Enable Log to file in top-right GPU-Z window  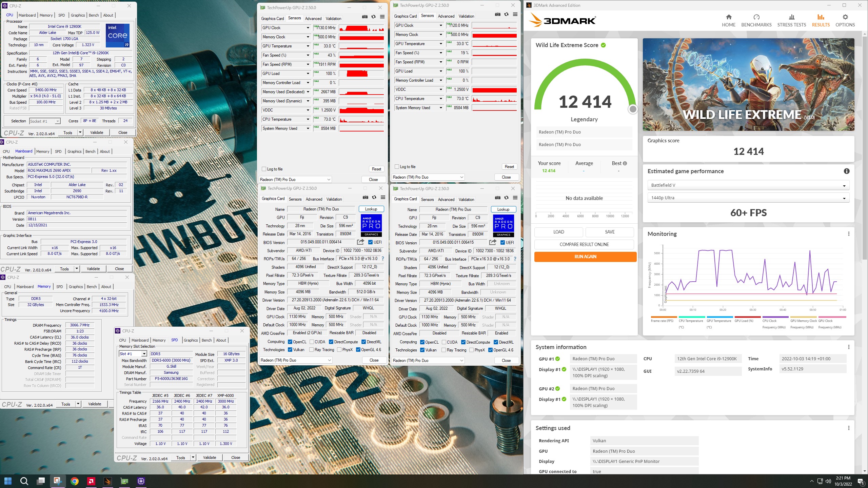[x=397, y=167]
